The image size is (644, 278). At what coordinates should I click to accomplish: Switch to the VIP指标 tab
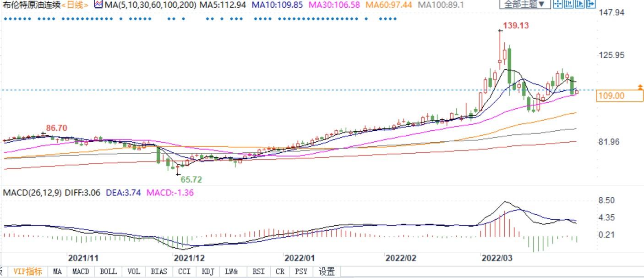click(x=27, y=272)
